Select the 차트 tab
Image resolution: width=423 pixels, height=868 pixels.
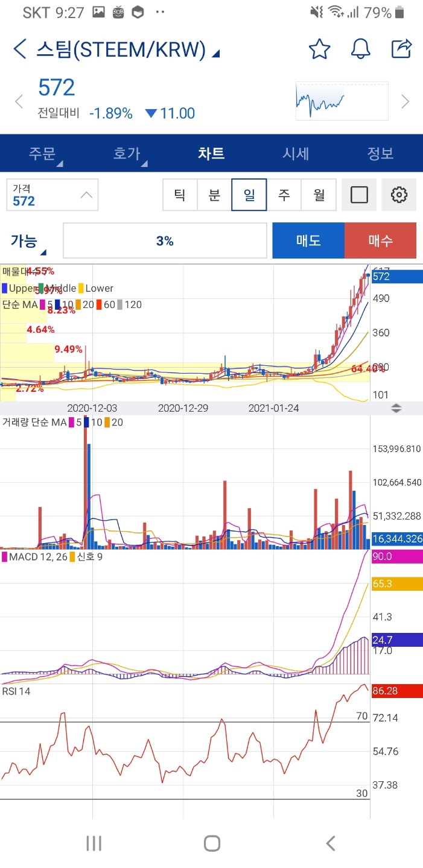click(211, 153)
